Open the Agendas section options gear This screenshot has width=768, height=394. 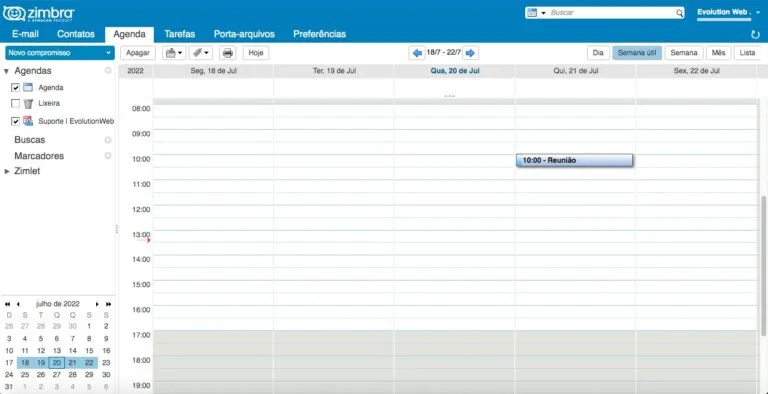108,71
